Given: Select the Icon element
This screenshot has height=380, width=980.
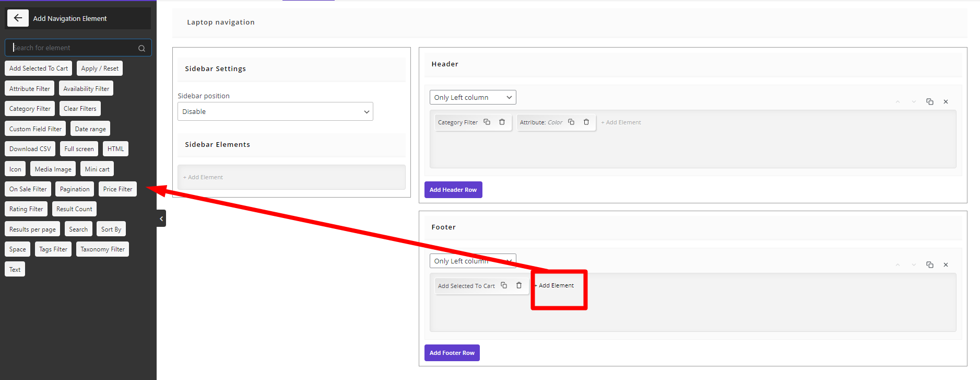Looking at the screenshot, I should click(15, 169).
